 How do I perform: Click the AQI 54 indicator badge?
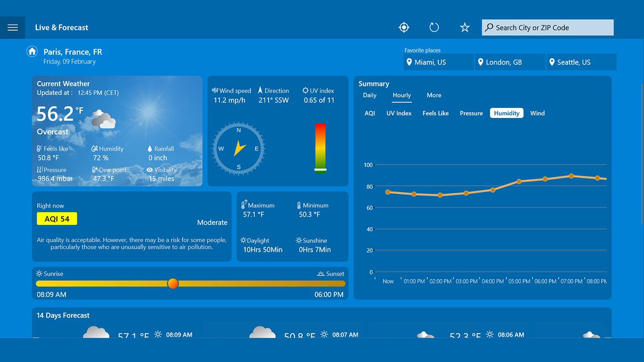tap(57, 218)
